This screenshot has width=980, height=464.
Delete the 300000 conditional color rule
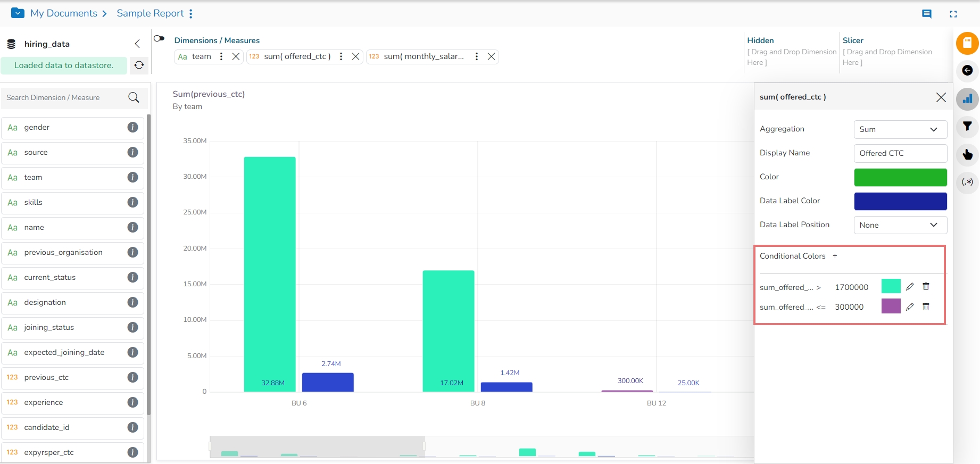pyautogui.click(x=926, y=306)
